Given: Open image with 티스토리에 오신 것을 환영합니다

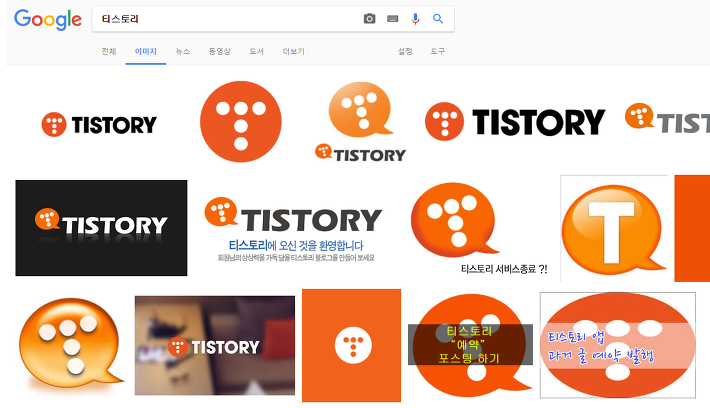Looking at the screenshot, I should pyautogui.click(x=293, y=229).
